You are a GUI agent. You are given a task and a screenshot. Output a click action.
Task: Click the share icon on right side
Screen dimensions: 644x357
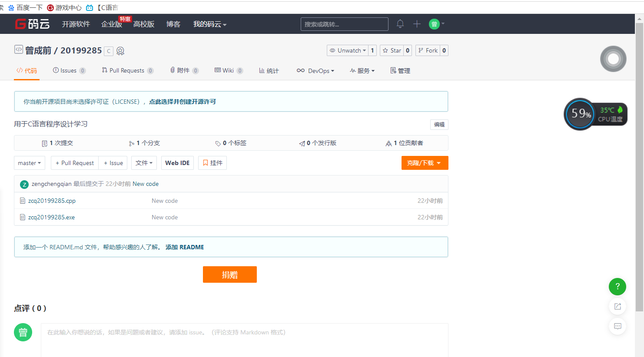(617, 306)
